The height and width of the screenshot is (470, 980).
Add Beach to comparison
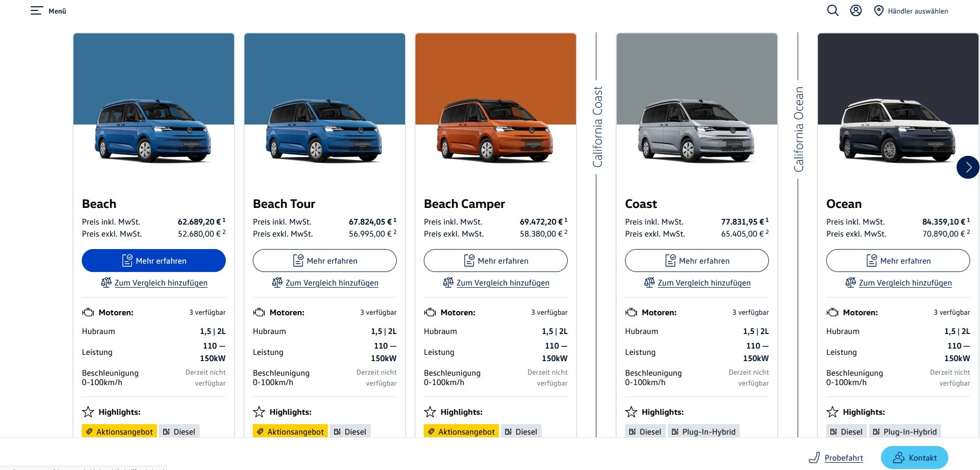(161, 283)
